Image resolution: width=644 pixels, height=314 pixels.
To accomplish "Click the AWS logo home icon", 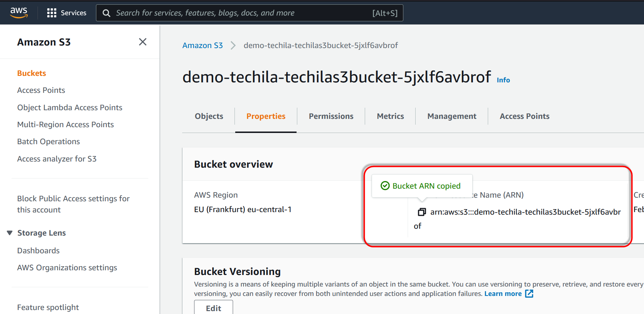I will (x=19, y=13).
